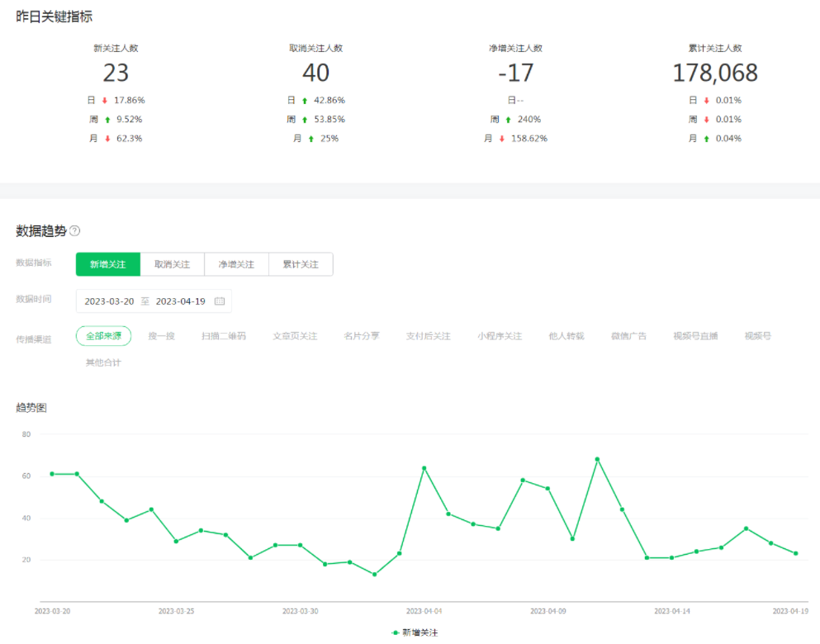Viewport: 820px width, 644px height.
Task: Select the 全部来源 channel filter
Action: (103, 336)
